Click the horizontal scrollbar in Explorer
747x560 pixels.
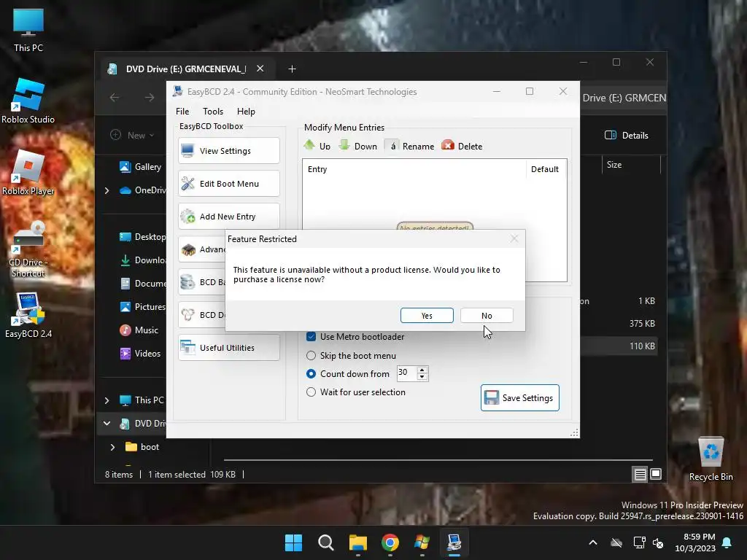click(438, 460)
